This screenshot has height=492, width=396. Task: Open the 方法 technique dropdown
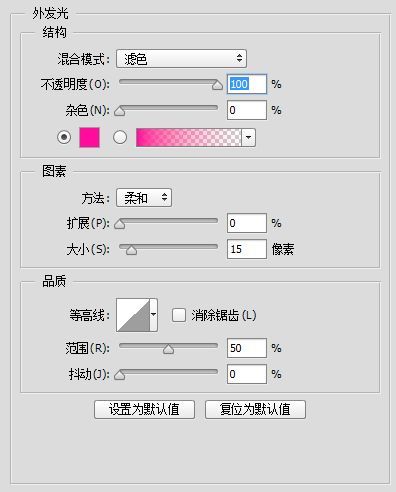(144, 198)
